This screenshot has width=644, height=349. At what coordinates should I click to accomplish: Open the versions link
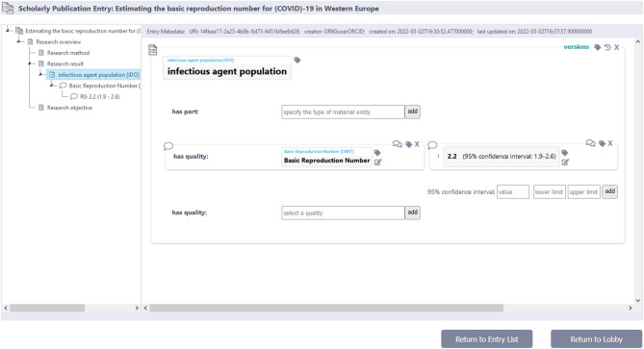(576, 47)
